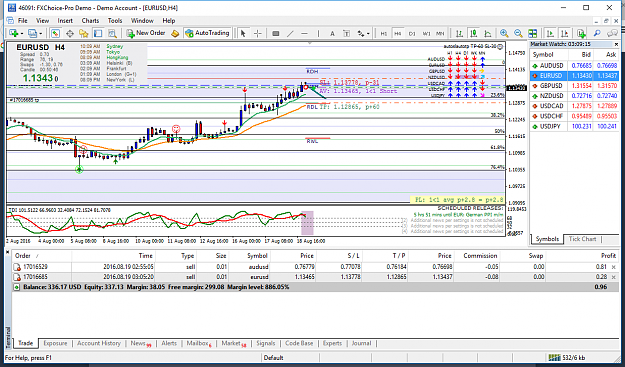Zoom out on the chart
This screenshot has height=367, width=625.
[518, 33]
